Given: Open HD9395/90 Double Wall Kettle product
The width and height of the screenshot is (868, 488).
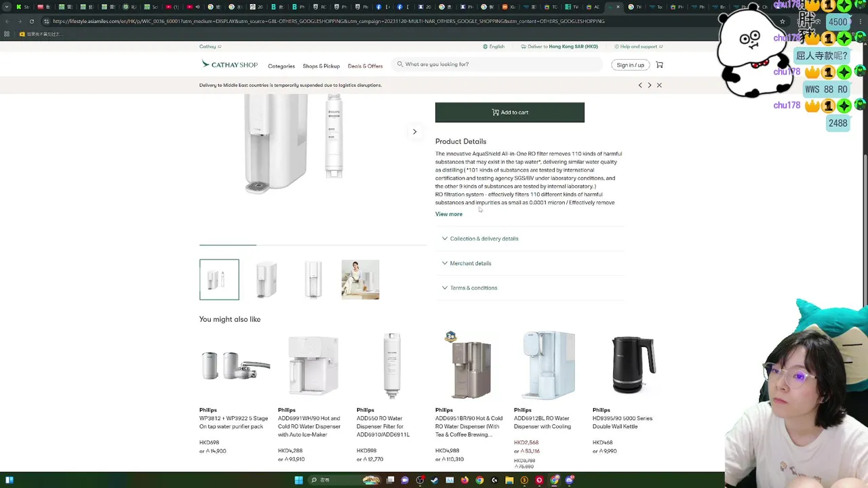Looking at the screenshot, I should point(623,422).
